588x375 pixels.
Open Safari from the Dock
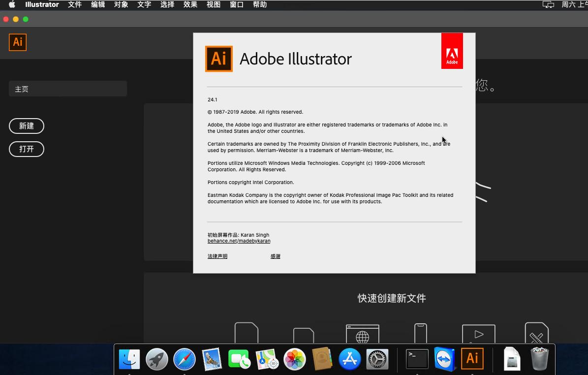[185, 359]
